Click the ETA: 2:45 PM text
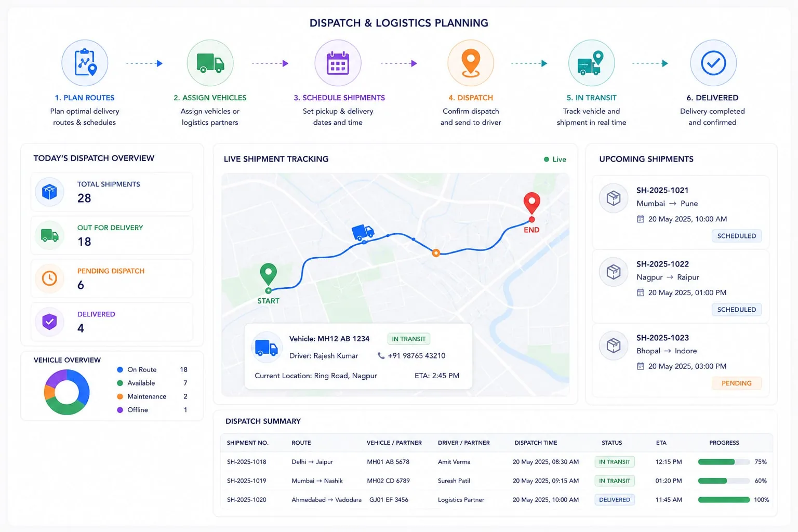The height and width of the screenshot is (532, 798). point(437,376)
